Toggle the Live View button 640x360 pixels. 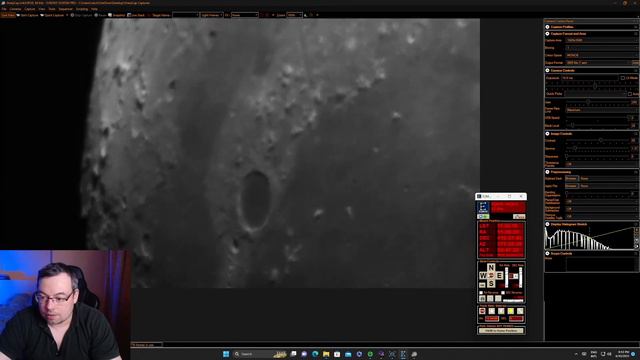tap(8, 15)
